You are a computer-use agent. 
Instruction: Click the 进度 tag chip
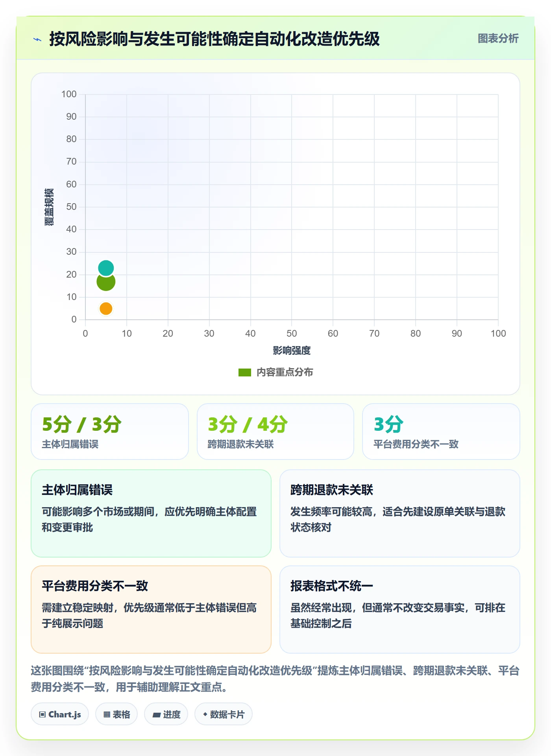tap(166, 714)
